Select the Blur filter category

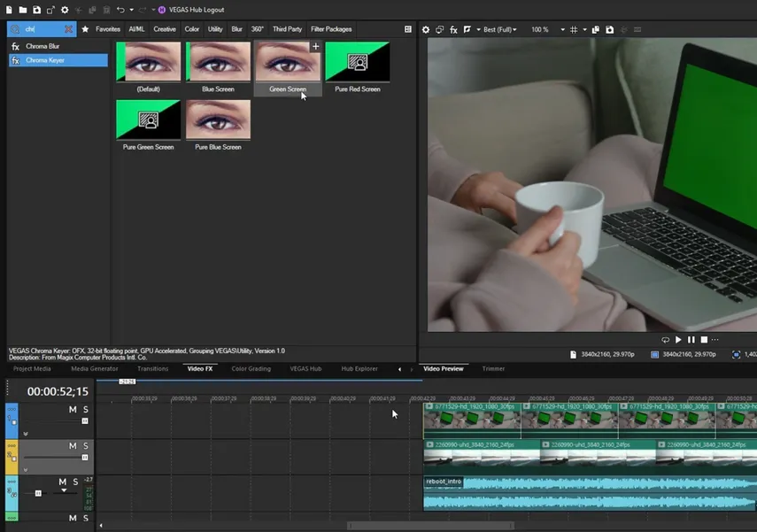(x=236, y=29)
